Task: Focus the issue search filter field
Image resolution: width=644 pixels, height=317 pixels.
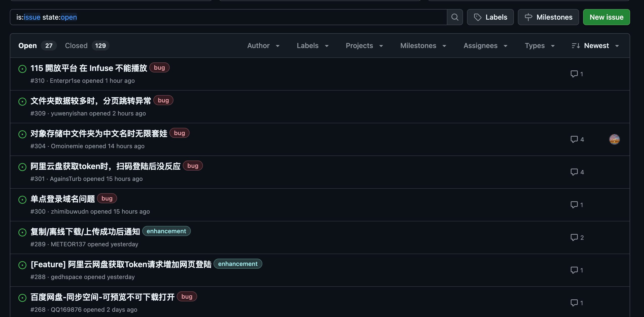Action: point(227,17)
